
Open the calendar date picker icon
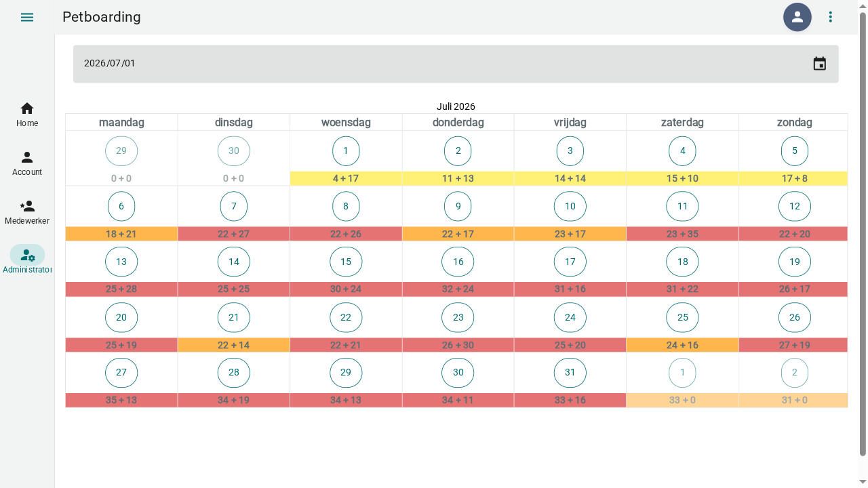click(820, 64)
